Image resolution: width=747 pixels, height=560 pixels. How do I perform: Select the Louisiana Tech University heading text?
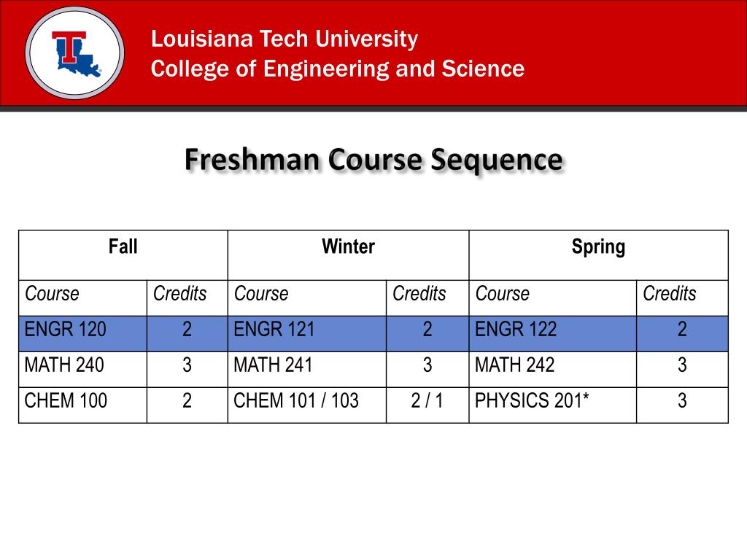pos(285,39)
